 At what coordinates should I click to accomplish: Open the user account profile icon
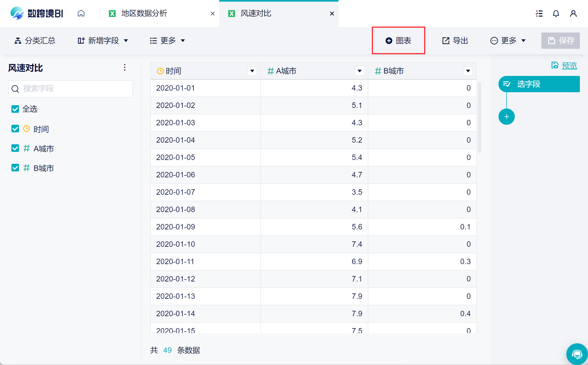point(573,13)
